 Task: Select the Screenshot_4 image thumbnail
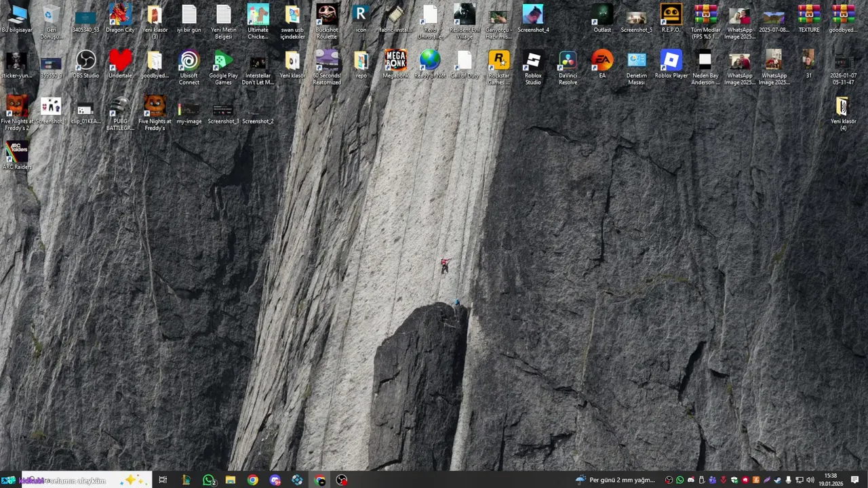(533, 19)
